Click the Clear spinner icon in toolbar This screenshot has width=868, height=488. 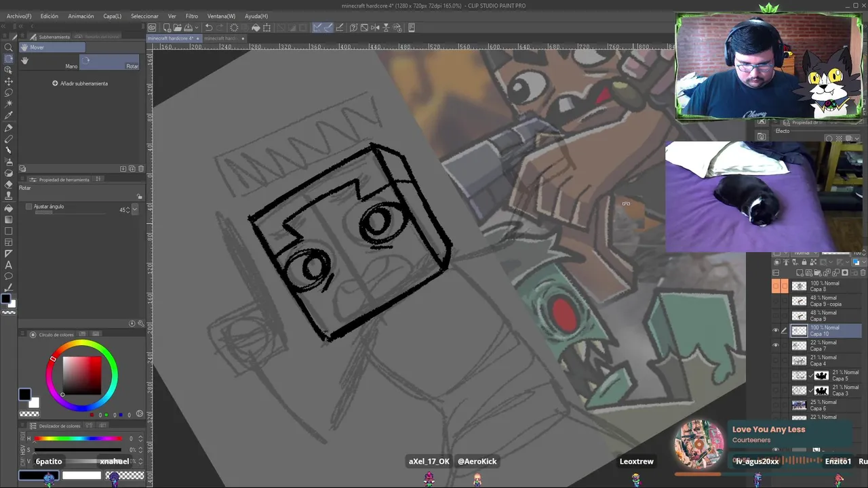point(234,28)
